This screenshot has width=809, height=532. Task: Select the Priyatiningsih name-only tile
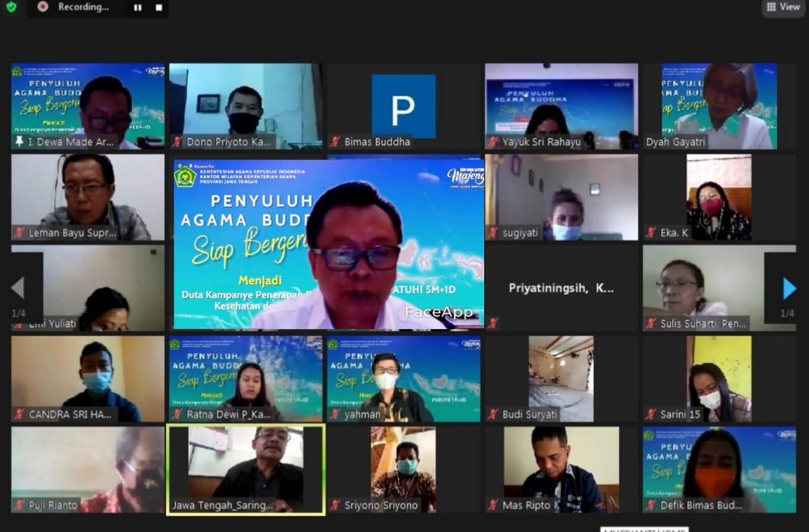[x=561, y=288]
